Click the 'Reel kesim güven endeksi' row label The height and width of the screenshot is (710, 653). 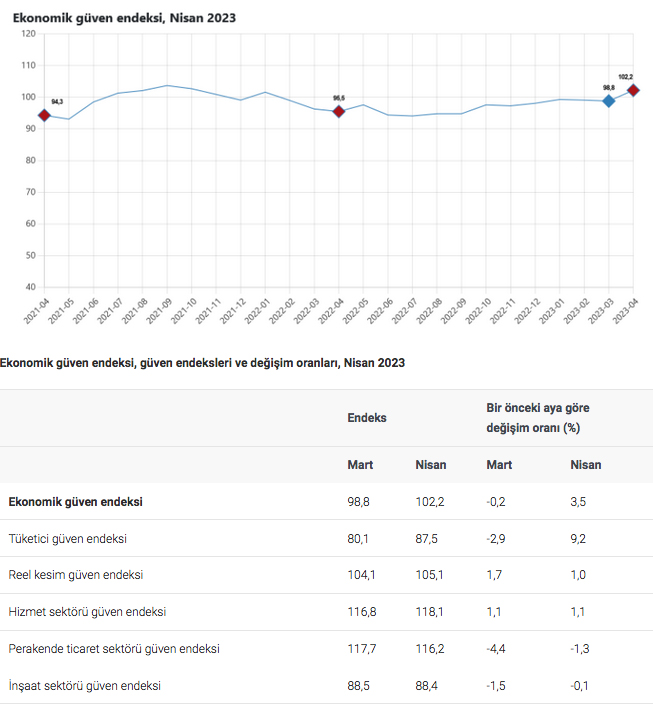[x=76, y=575]
